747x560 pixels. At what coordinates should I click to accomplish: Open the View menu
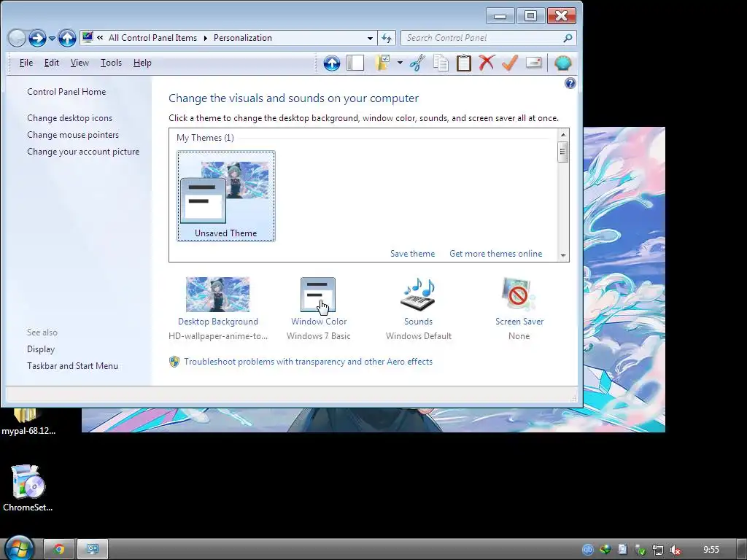(80, 63)
